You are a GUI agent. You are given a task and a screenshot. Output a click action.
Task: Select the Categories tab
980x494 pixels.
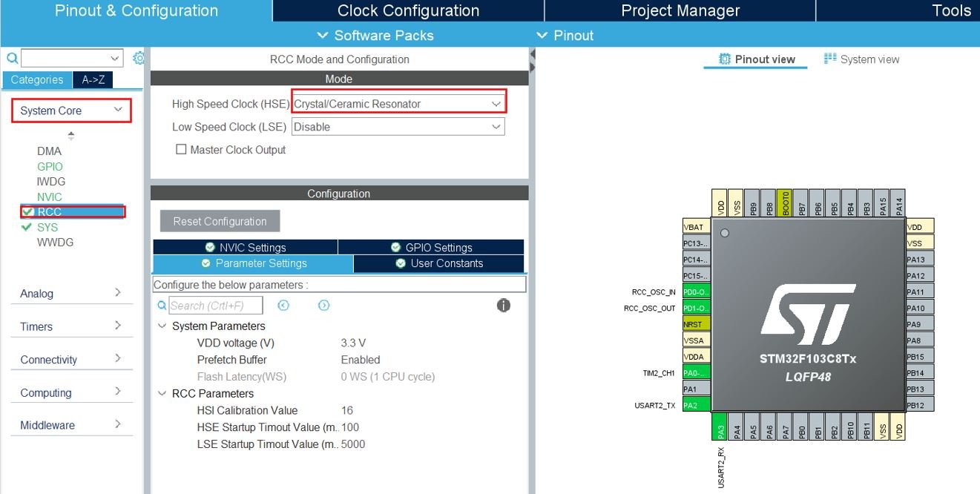[x=37, y=79]
